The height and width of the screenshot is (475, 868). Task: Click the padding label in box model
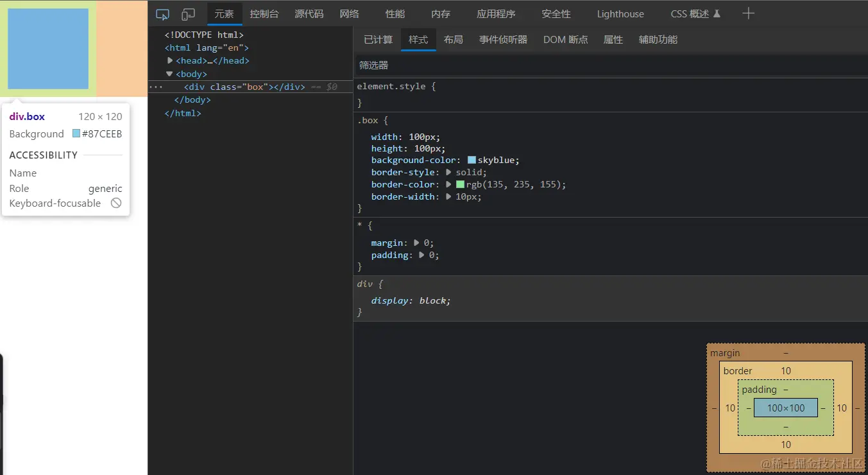pos(759,390)
